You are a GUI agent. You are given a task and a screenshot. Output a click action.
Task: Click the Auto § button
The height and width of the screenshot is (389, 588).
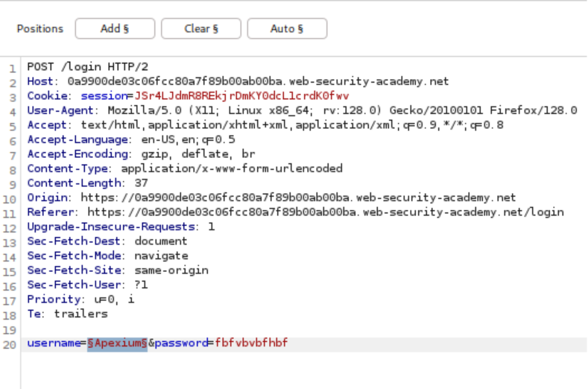tap(287, 29)
